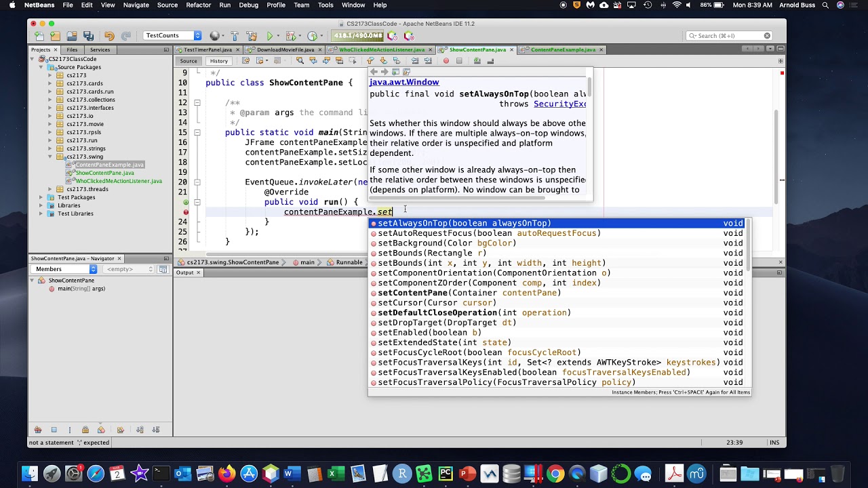Image resolution: width=868 pixels, height=488 pixels.
Task: Click the Debug Project icon
Action: [292, 36]
